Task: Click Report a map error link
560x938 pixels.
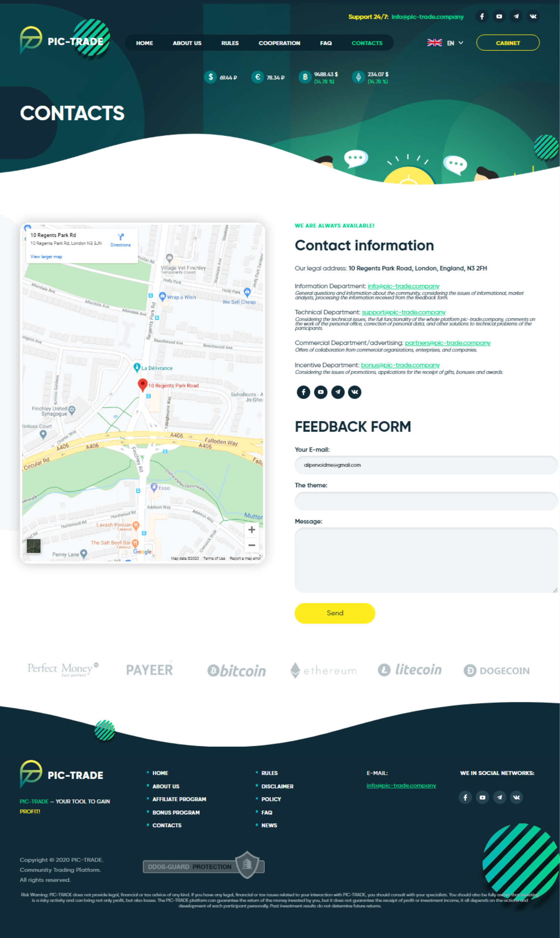Action: click(245, 558)
